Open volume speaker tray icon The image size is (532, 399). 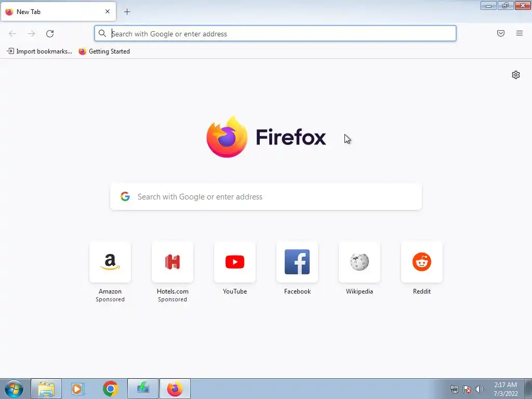480,389
